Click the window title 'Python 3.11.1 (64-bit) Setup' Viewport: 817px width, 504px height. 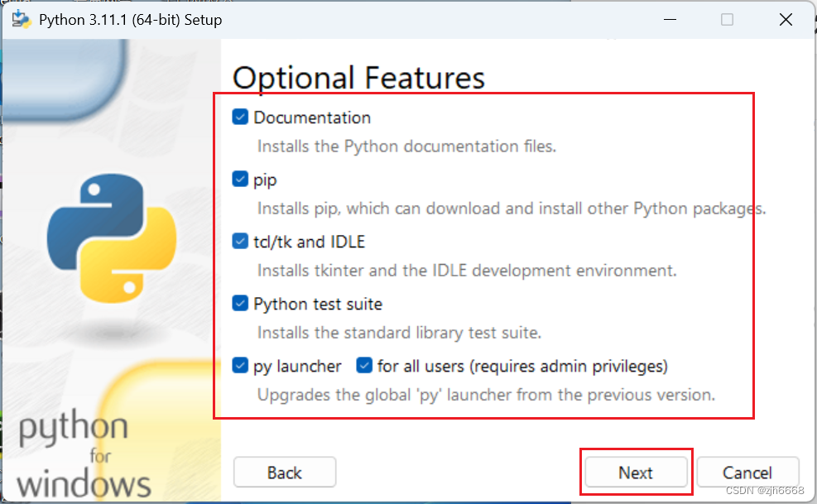132,18
